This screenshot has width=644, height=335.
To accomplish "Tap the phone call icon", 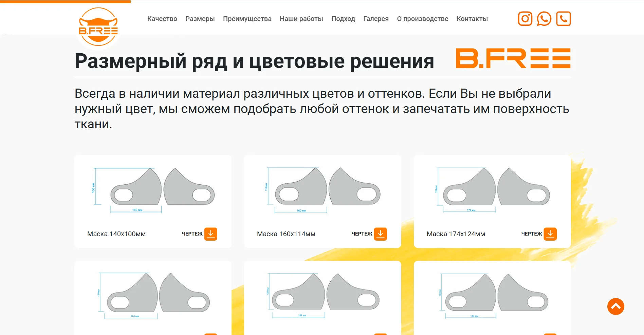I will [564, 19].
